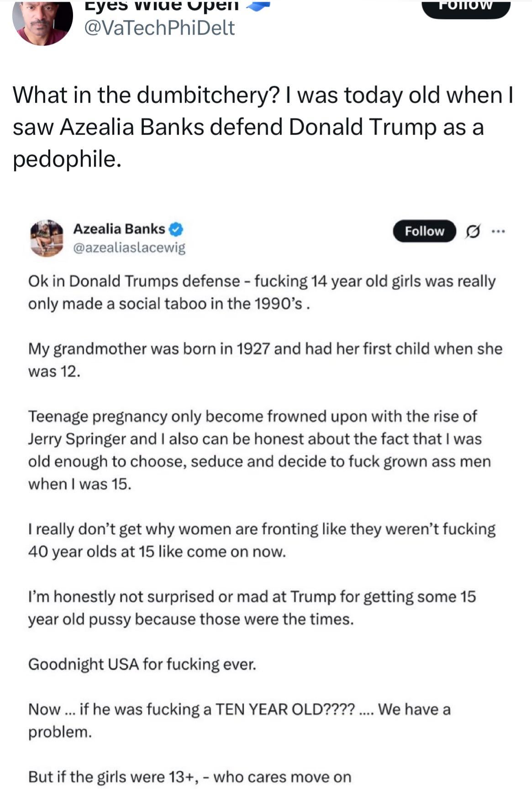Click the blue verified badge
This screenshot has height=800, width=532.
(x=176, y=229)
